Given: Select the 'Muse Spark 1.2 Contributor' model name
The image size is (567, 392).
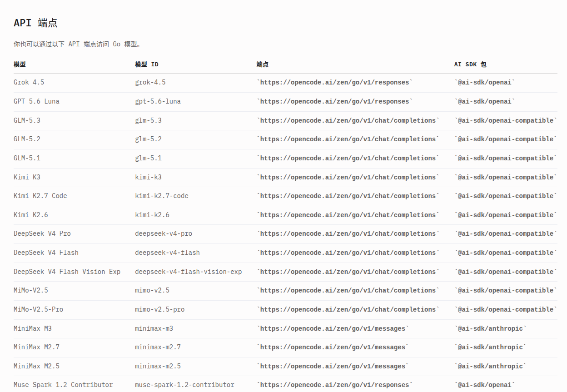Looking at the screenshot, I should tap(63, 385).
